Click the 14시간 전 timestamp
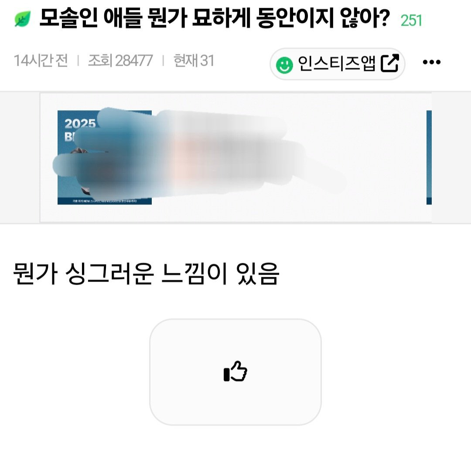Screen dimensions: 471x476 (41, 61)
